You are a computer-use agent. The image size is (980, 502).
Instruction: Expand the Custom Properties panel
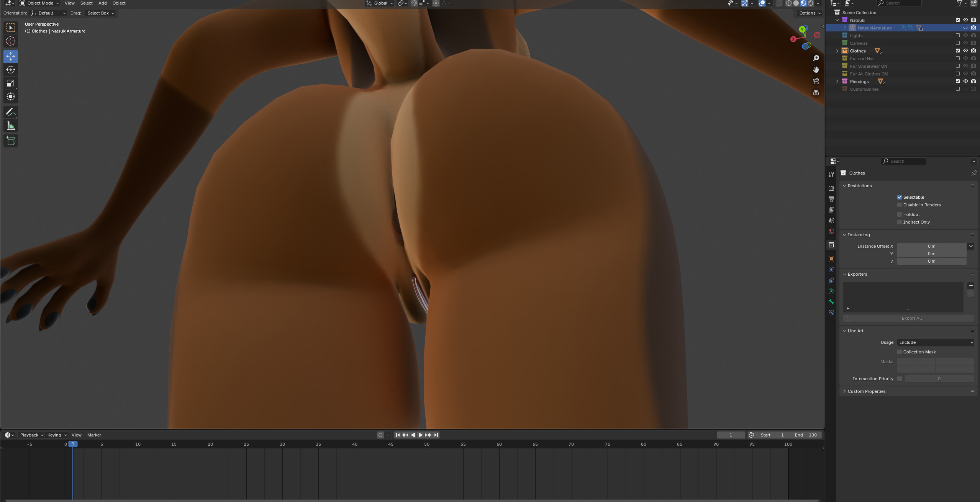tap(866, 391)
